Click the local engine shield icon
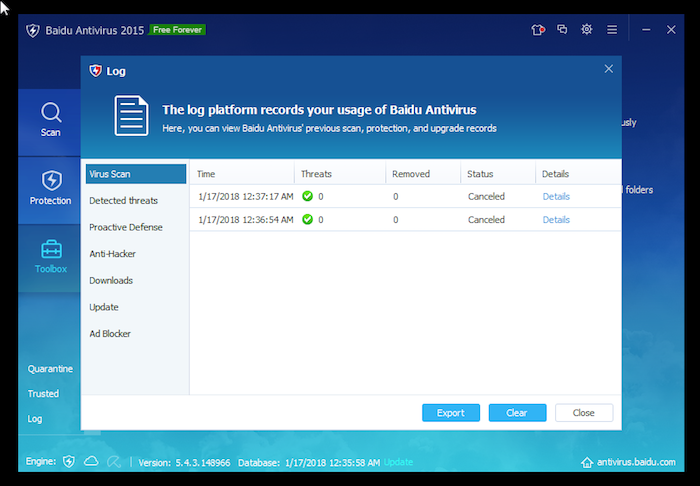 [x=69, y=461]
